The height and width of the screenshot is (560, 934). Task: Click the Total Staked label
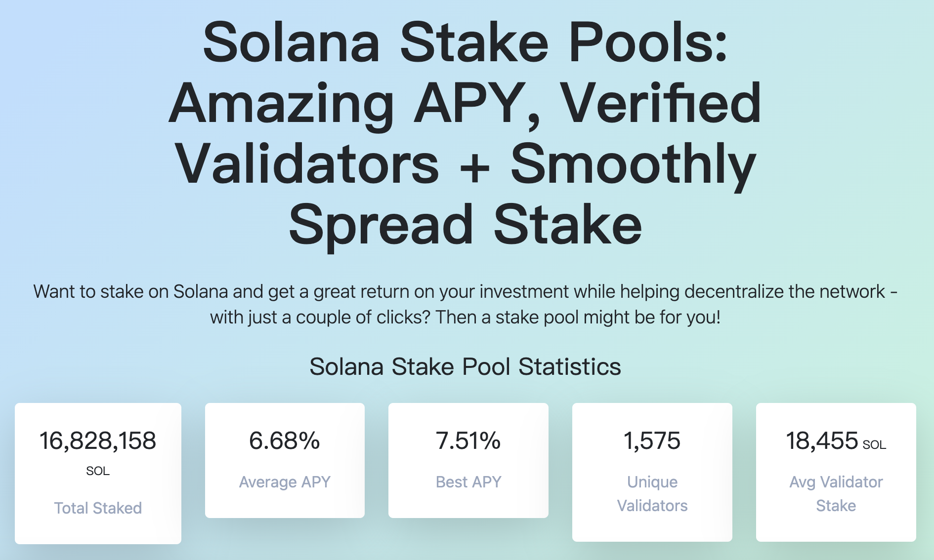pos(98,508)
